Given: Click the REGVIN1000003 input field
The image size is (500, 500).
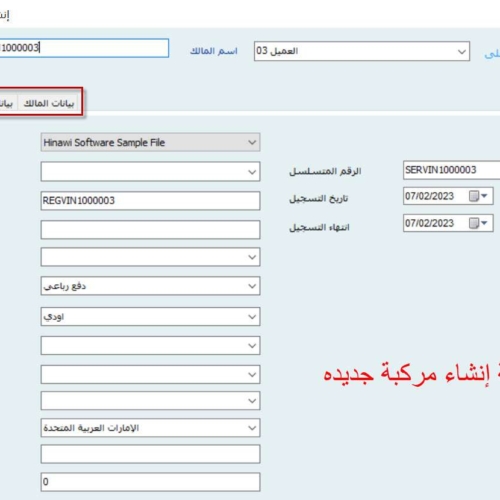Looking at the screenshot, I should [150, 201].
